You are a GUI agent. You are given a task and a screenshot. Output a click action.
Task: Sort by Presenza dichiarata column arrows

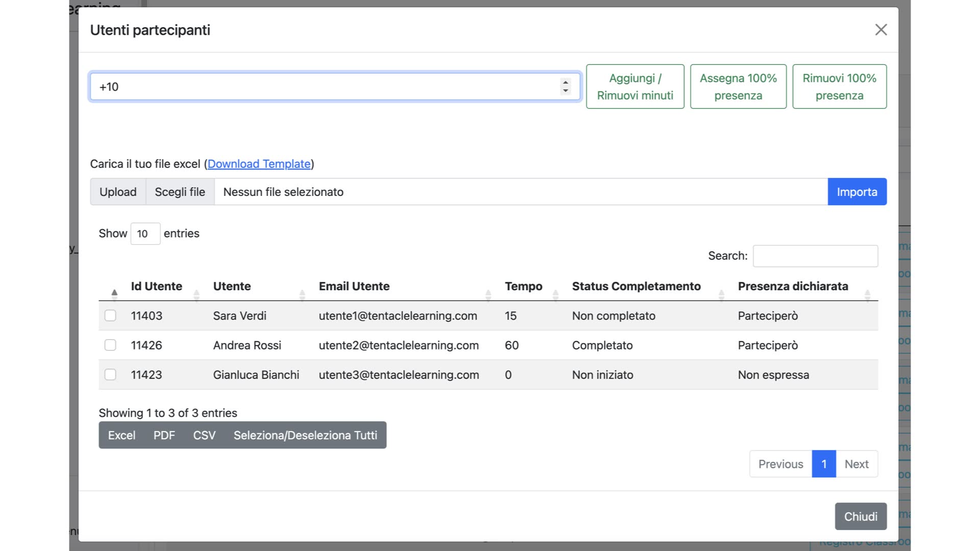[x=867, y=294]
